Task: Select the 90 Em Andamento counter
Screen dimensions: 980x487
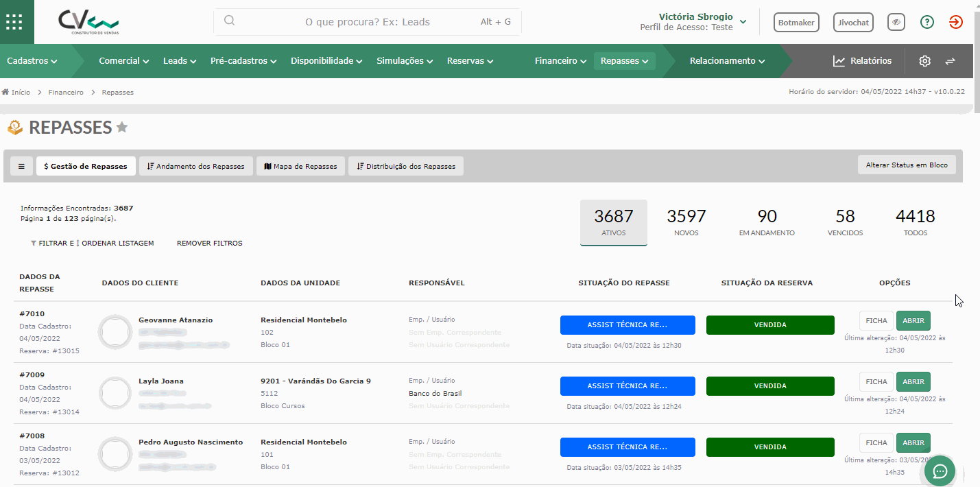Action: [767, 222]
